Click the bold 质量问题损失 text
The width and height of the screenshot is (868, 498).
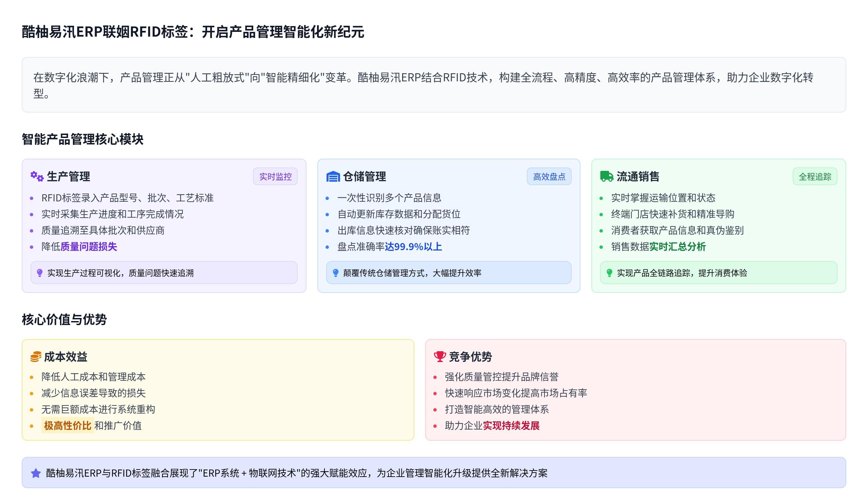(88, 246)
